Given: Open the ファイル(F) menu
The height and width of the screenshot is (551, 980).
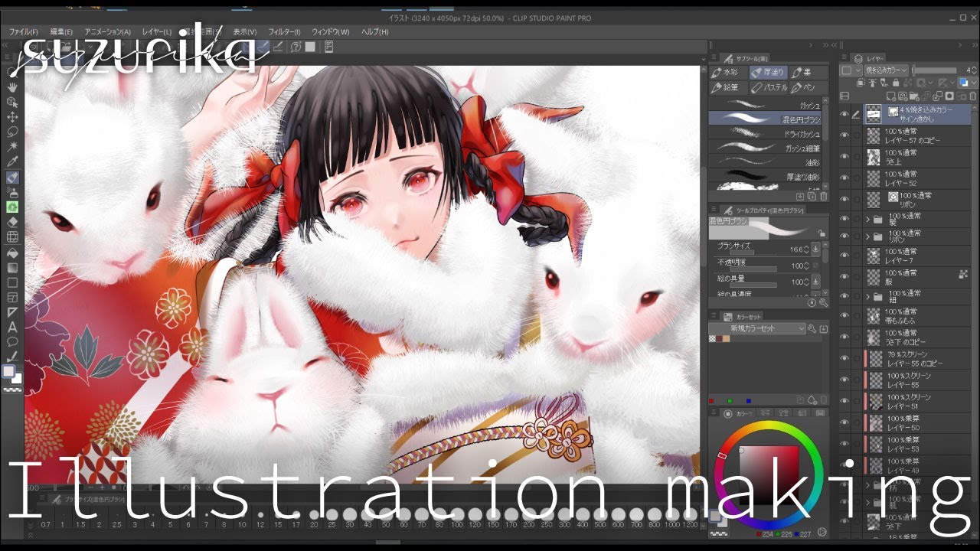Looking at the screenshot, I should click(x=24, y=32).
